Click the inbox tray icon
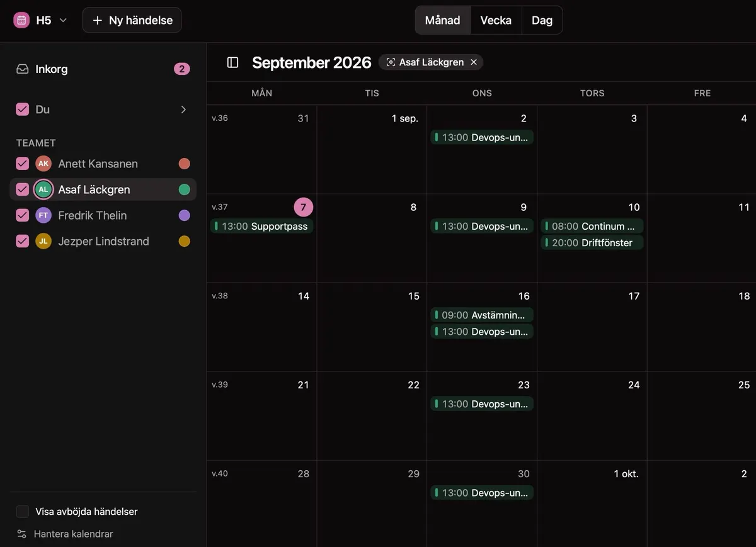 (x=23, y=69)
